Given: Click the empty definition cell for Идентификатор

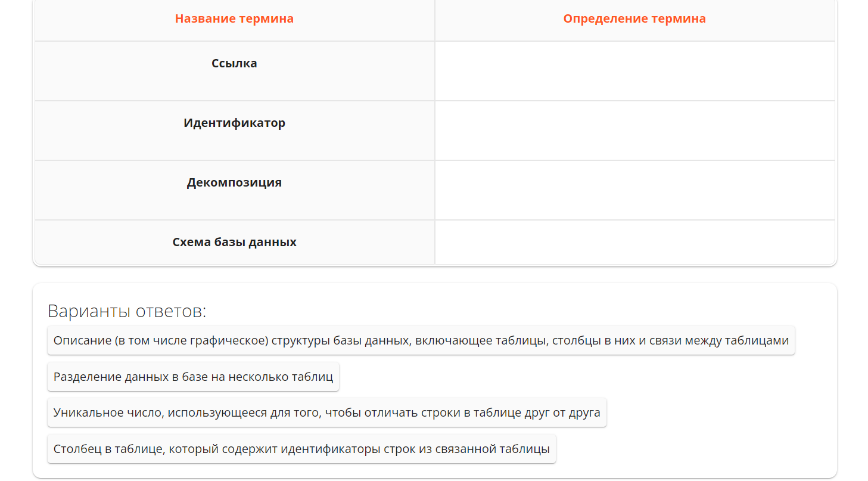Looking at the screenshot, I should 634,131.
